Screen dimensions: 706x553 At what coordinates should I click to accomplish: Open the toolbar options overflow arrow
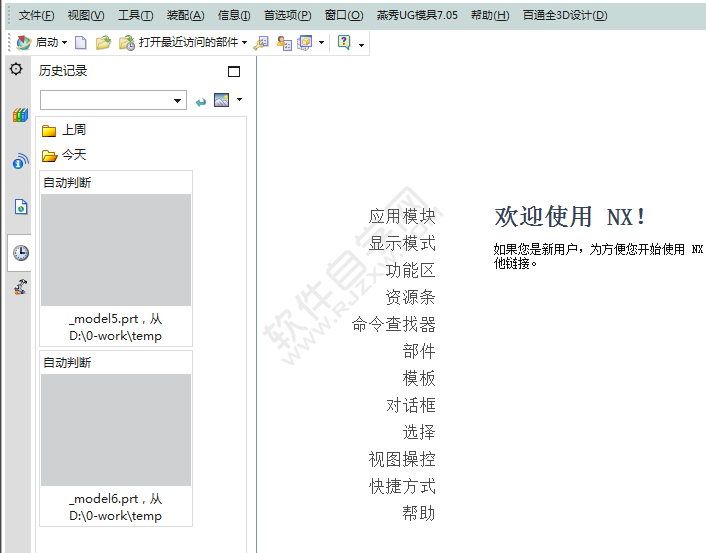pos(361,45)
